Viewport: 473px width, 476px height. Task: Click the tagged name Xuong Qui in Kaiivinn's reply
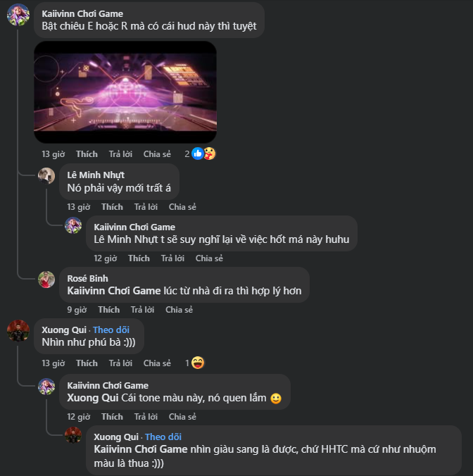(x=92, y=398)
